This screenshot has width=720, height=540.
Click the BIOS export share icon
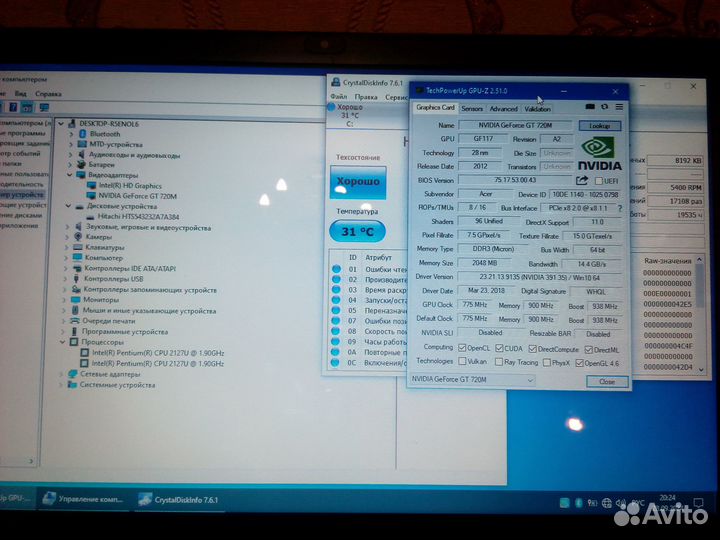coord(582,180)
